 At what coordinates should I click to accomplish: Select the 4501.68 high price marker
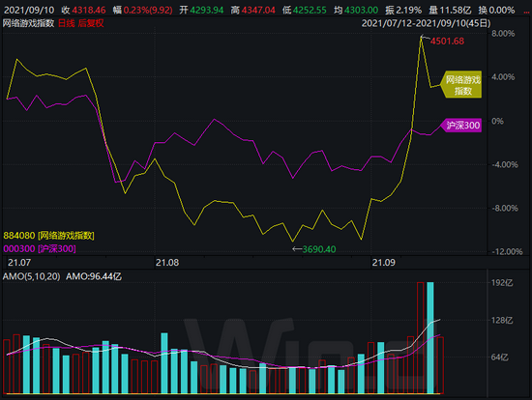point(447,41)
